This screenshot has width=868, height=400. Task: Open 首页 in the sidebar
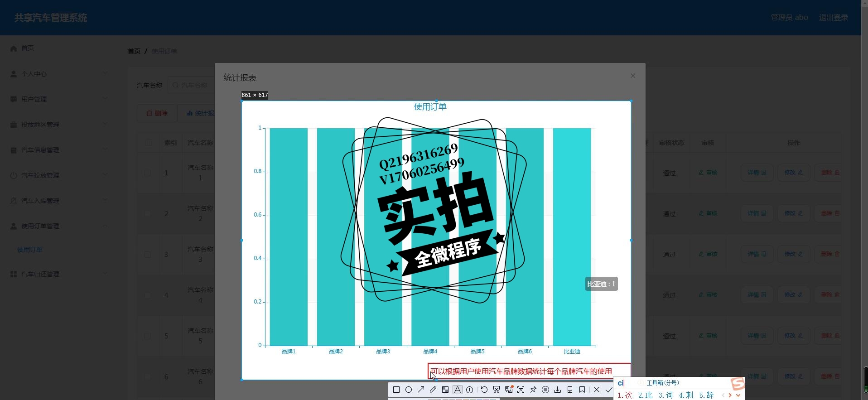point(28,48)
